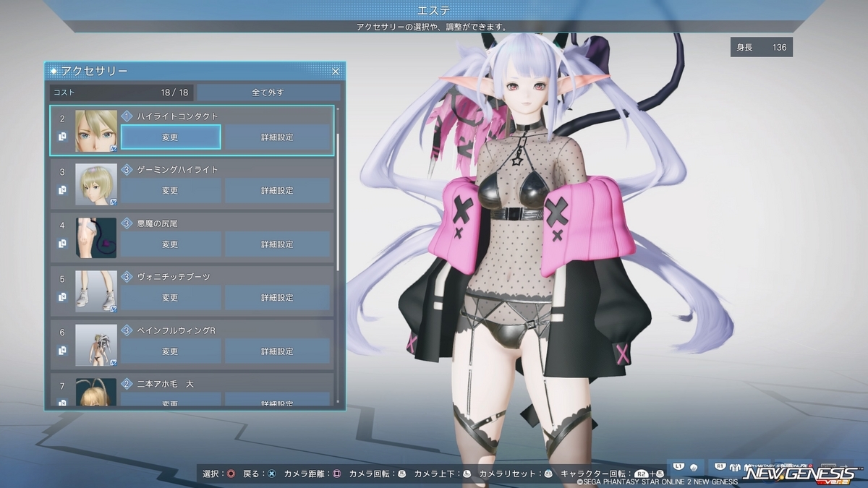Click the ハイライトコンタクト name text
The width and height of the screenshot is (868, 488).
click(x=177, y=116)
